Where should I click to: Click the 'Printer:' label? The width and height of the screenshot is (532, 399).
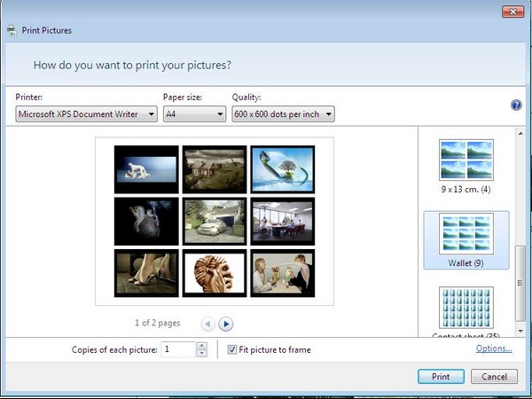coord(29,97)
